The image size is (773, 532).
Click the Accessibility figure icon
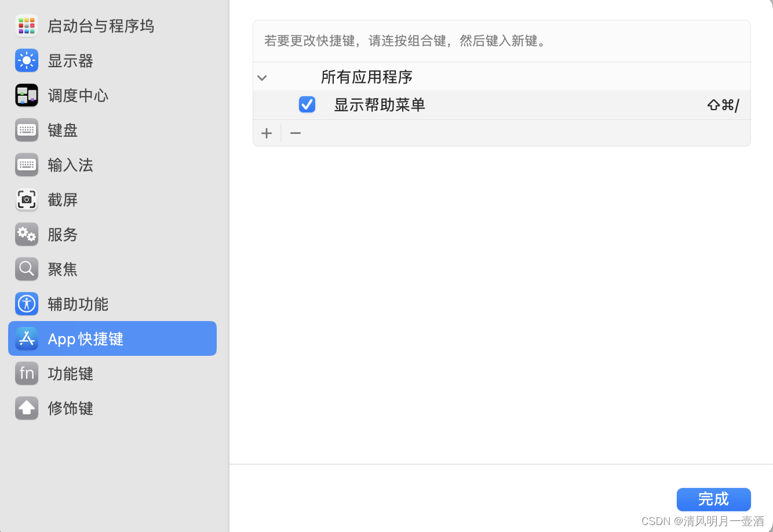(27, 304)
